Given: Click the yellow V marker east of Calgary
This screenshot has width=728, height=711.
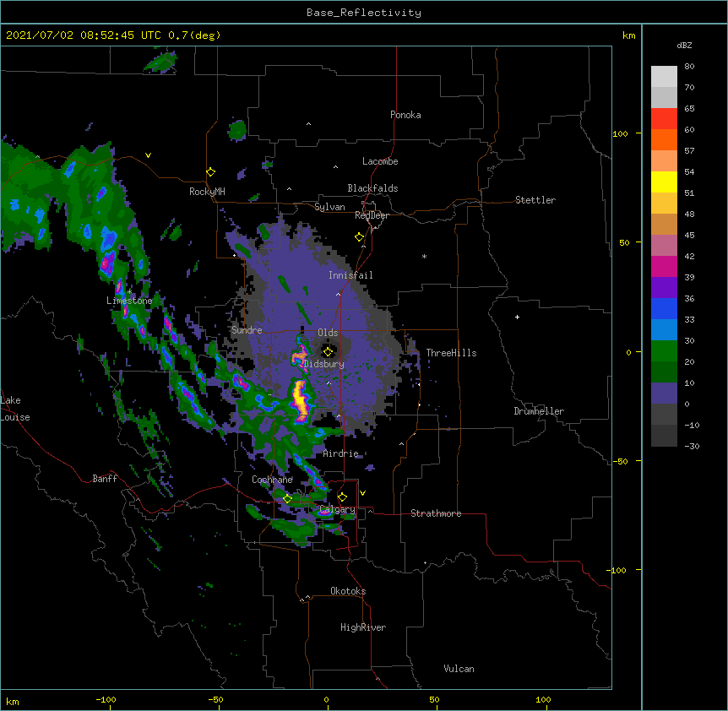Looking at the screenshot, I should click(362, 493).
